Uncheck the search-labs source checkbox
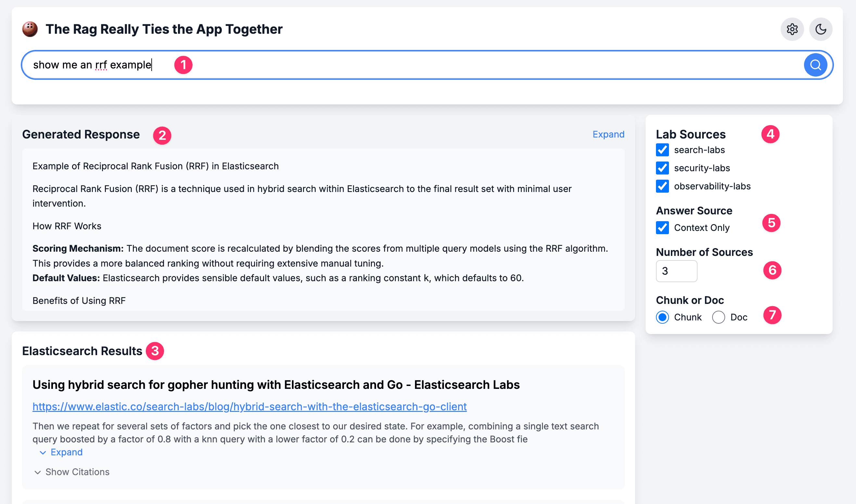The height and width of the screenshot is (504, 856). tap(662, 150)
